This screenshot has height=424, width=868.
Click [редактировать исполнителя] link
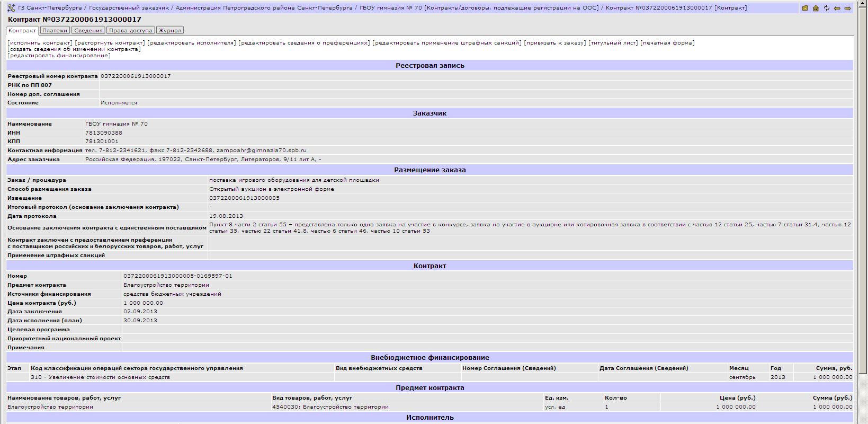[x=192, y=43]
